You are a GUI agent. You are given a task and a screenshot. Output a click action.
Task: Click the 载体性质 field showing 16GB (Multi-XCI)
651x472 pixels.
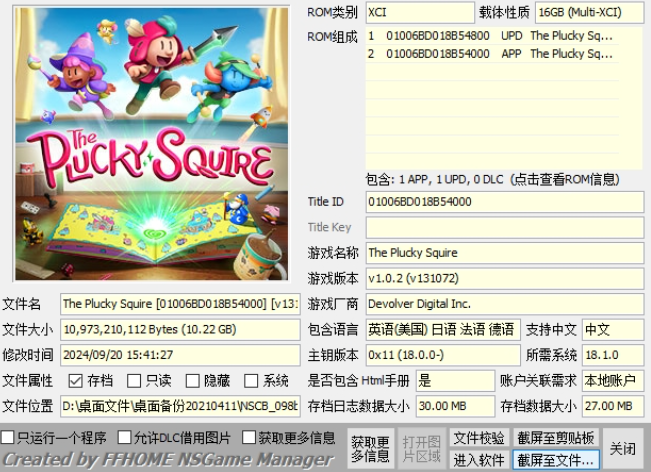[590, 12]
